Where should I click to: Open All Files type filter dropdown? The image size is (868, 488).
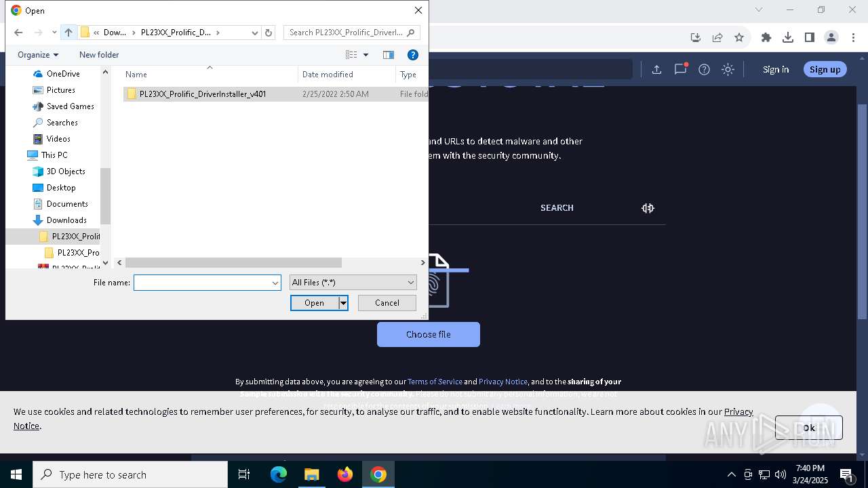(x=353, y=283)
